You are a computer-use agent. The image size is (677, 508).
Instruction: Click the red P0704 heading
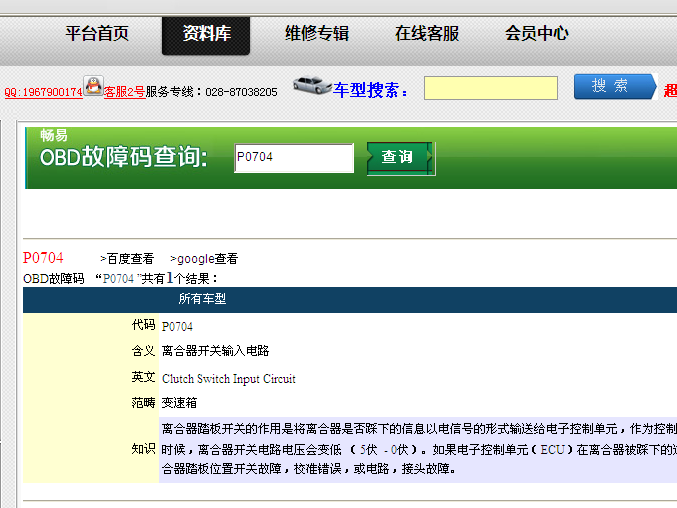43,258
